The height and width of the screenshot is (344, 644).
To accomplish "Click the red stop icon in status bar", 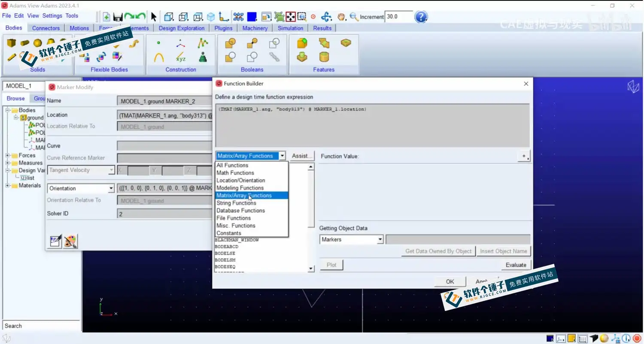I will click(637, 339).
